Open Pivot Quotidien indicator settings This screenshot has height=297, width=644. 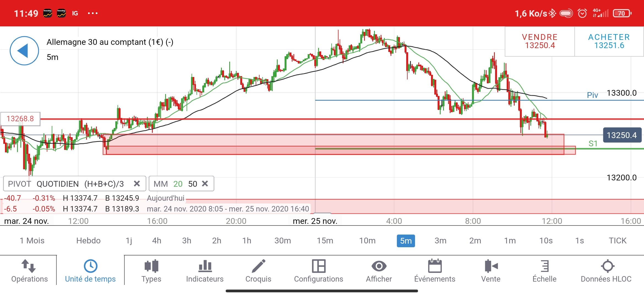(66, 184)
